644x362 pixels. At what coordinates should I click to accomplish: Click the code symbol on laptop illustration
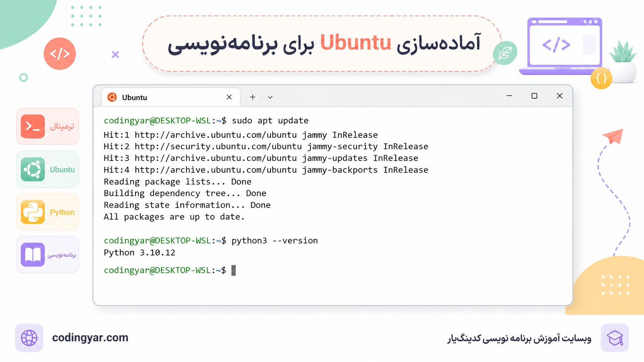coord(556,45)
